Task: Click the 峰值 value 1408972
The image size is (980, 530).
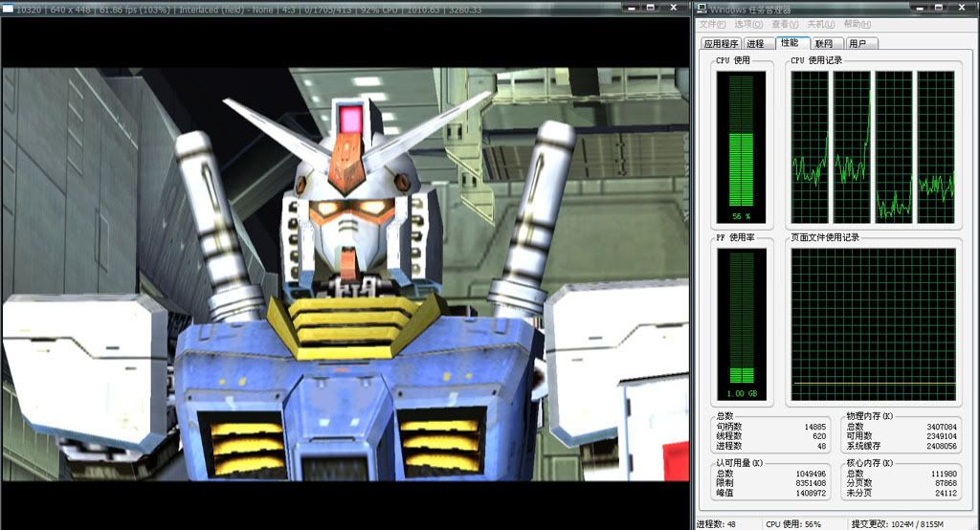Action: [811, 493]
